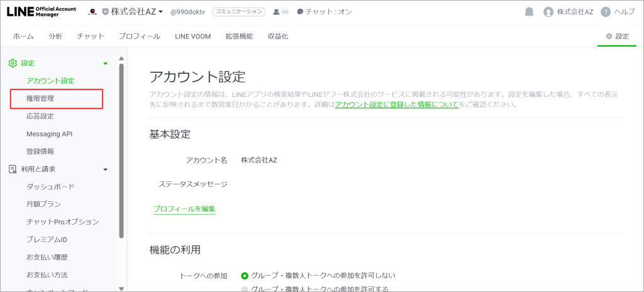
Task: Click the friends count people icon
Action: (276, 12)
